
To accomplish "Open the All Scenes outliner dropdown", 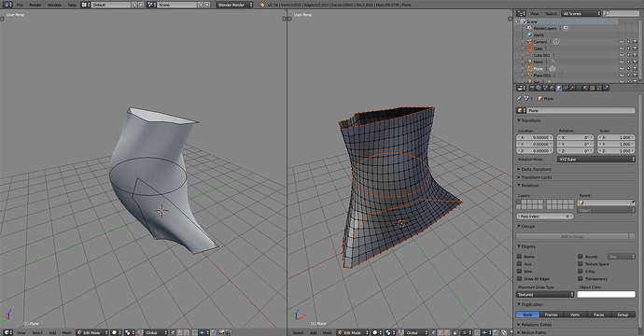I will pyautogui.click(x=581, y=14).
